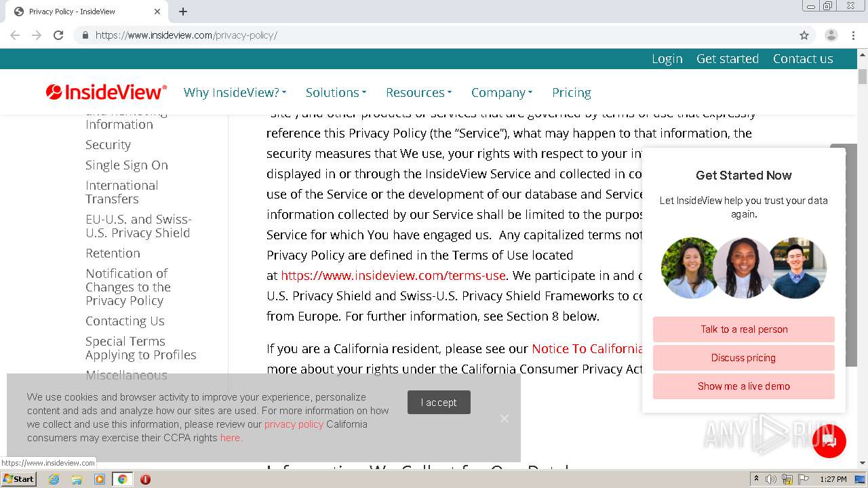Click the page vertical scrollbar thumb
This screenshot has height=488, width=868.
click(863, 77)
